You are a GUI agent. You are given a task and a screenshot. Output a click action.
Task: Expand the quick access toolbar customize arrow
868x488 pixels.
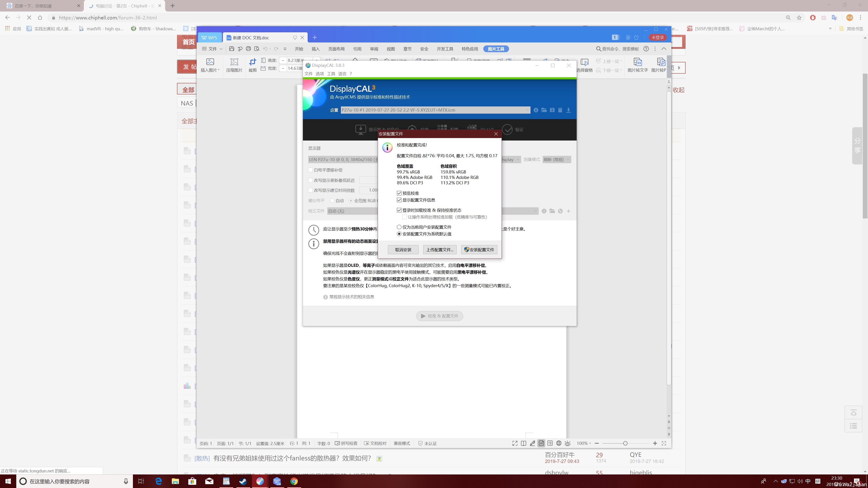coord(285,49)
